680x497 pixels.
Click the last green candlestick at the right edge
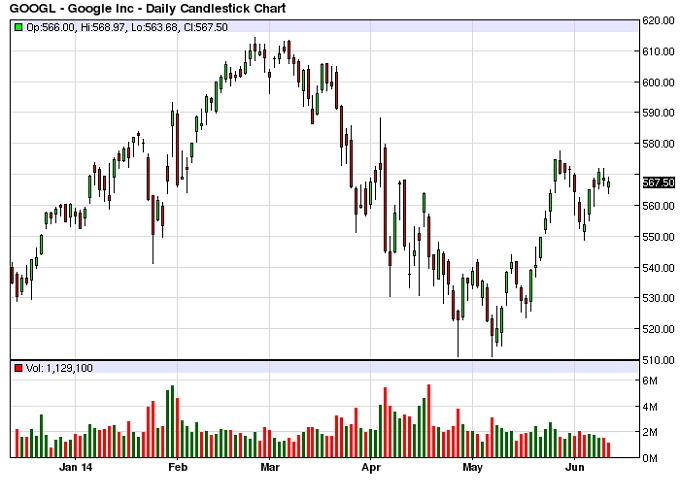tap(608, 184)
